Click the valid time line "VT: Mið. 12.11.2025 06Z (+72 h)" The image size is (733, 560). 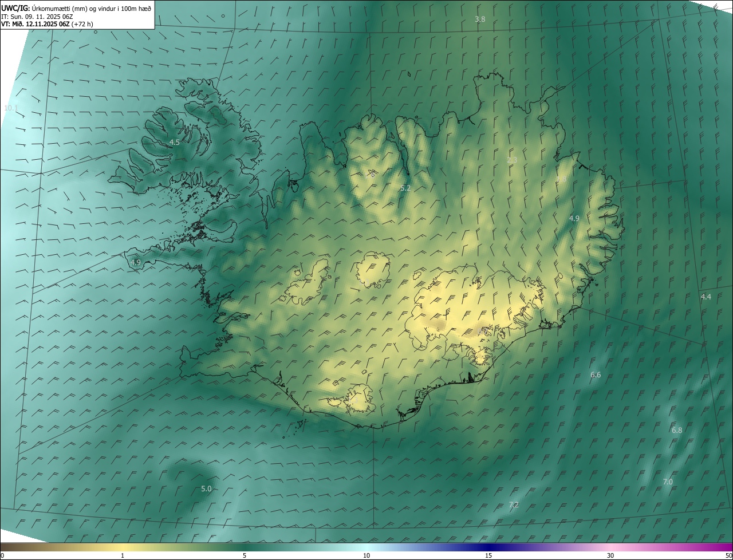(x=47, y=24)
